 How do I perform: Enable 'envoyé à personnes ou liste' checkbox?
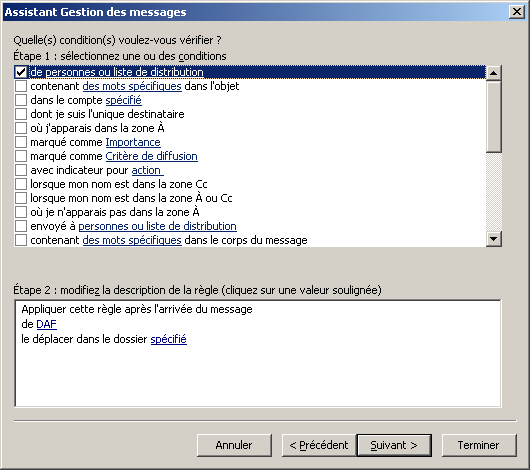21,226
